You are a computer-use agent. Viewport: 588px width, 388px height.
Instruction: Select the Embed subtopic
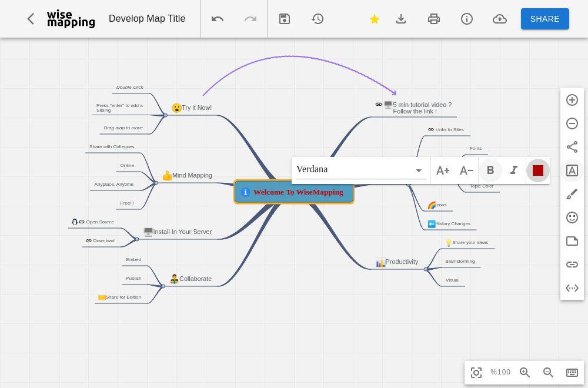133,259
